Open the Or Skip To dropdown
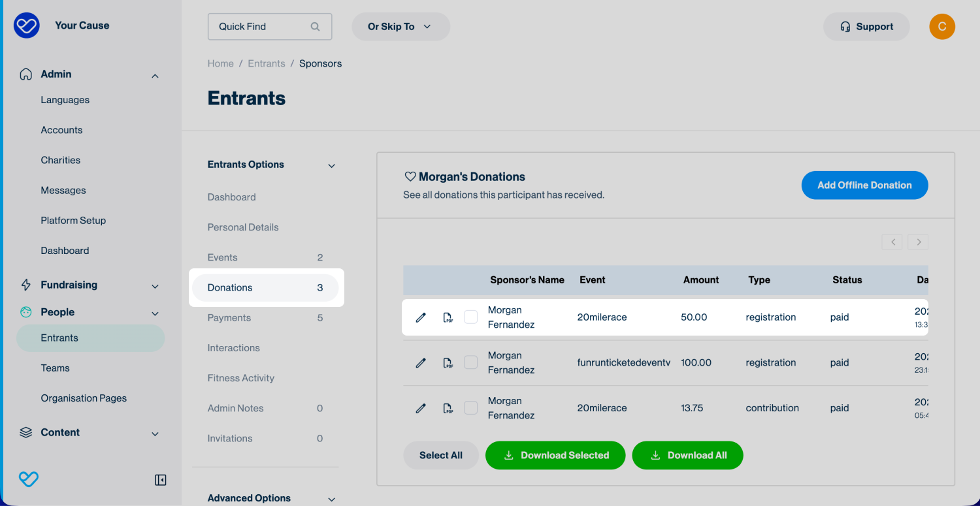The image size is (980, 506). click(400, 27)
